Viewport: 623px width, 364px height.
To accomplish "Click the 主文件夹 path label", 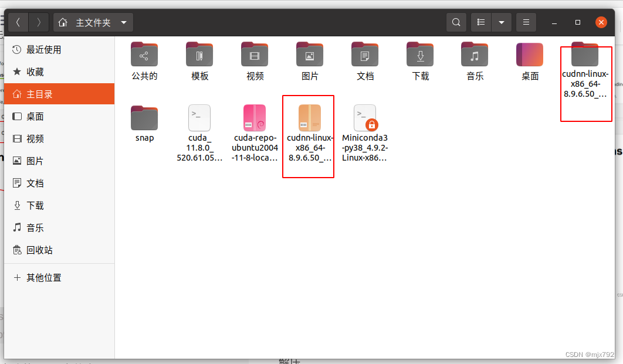I will [x=93, y=23].
